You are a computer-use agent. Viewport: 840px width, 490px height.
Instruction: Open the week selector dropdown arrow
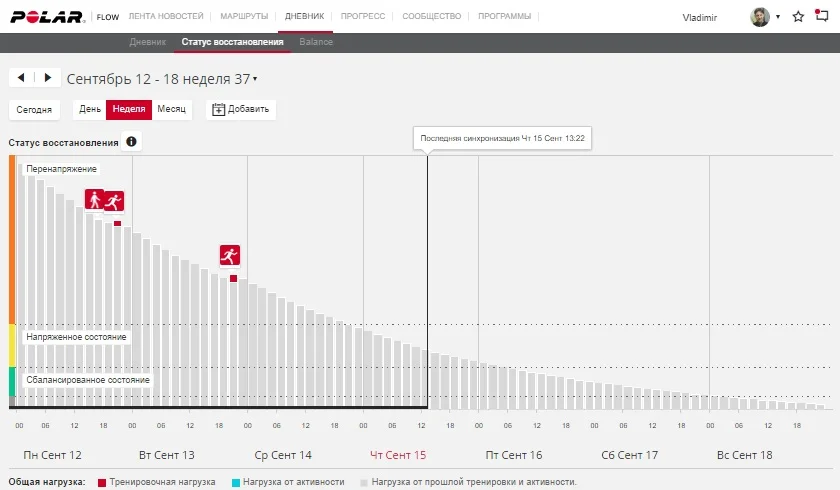click(x=255, y=79)
